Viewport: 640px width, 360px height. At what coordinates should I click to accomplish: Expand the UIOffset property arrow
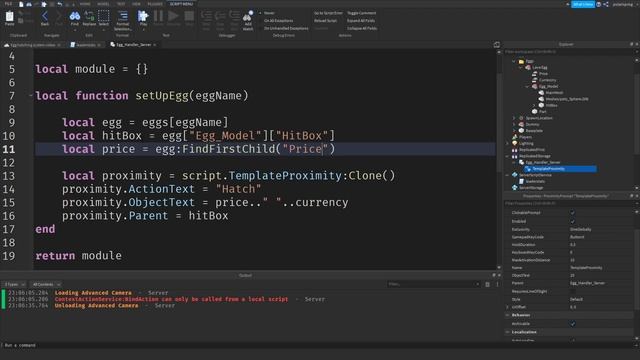click(508, 307)
